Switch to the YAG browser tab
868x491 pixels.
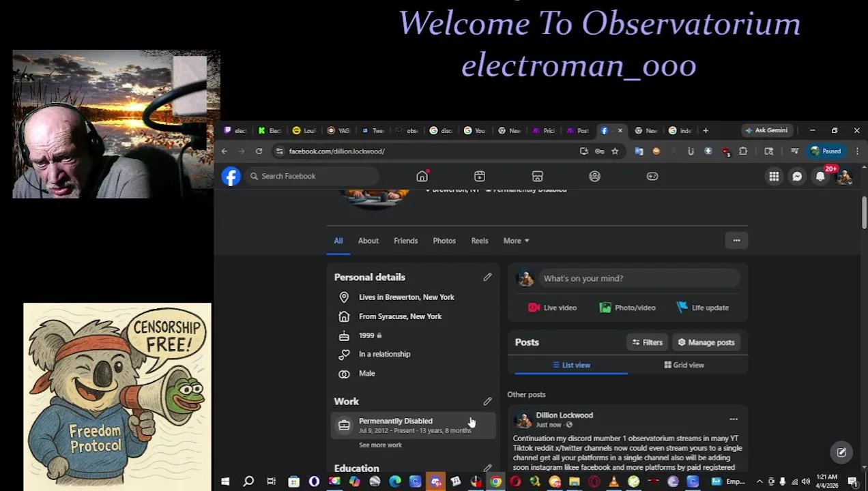337,130
